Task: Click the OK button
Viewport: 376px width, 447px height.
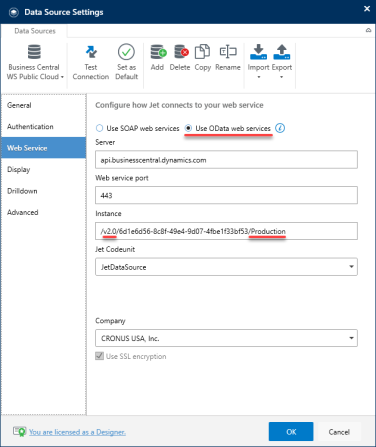Action: [x=291, y=432]
